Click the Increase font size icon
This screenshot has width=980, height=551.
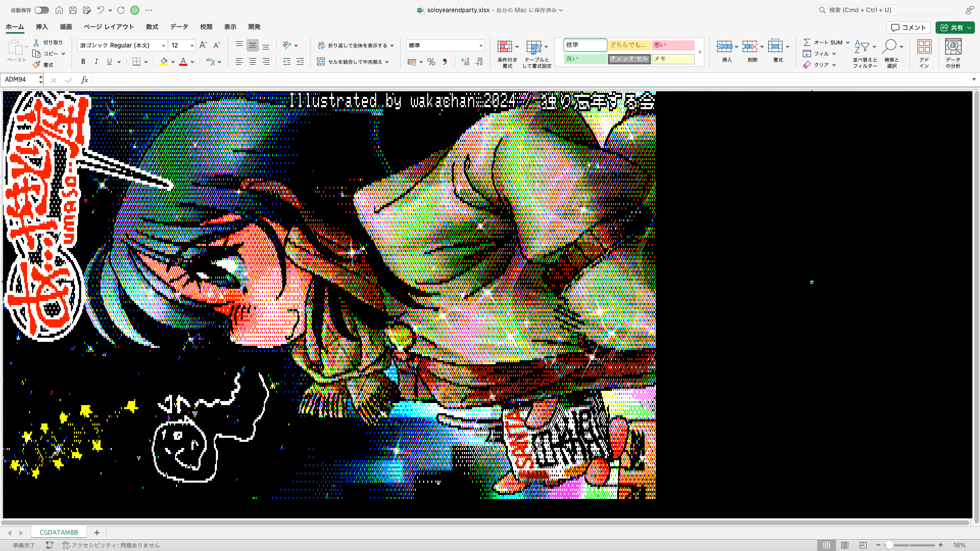(203, 45)
